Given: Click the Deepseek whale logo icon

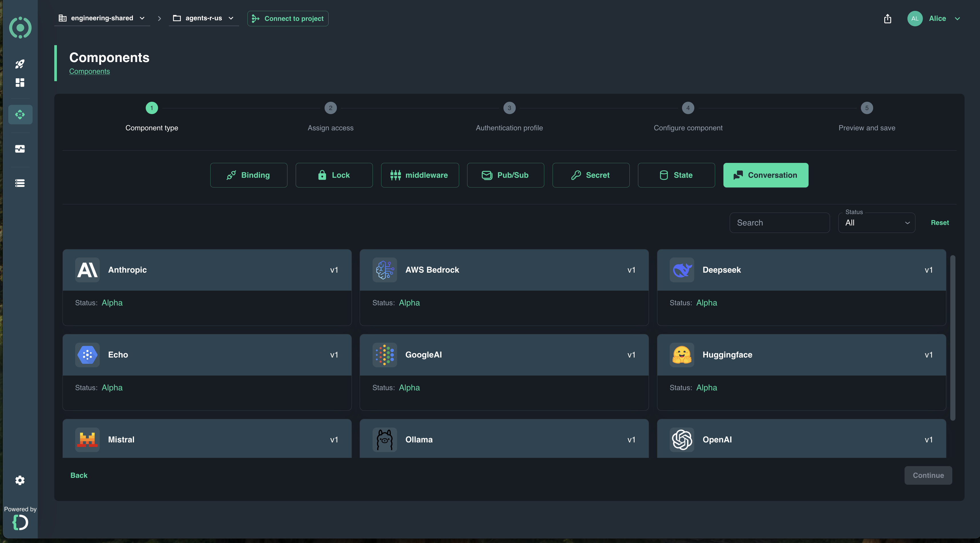Looking at the screenshot, I should [x=682, y=270].
